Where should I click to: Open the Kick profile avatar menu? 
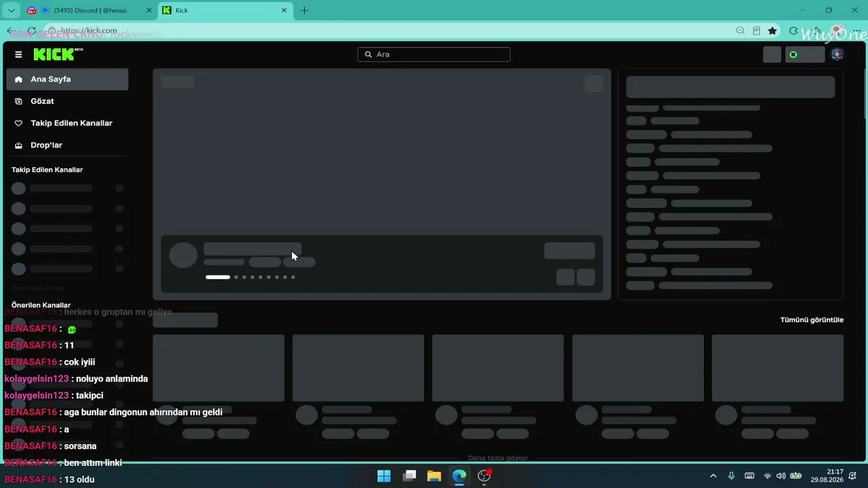(837, 54)
